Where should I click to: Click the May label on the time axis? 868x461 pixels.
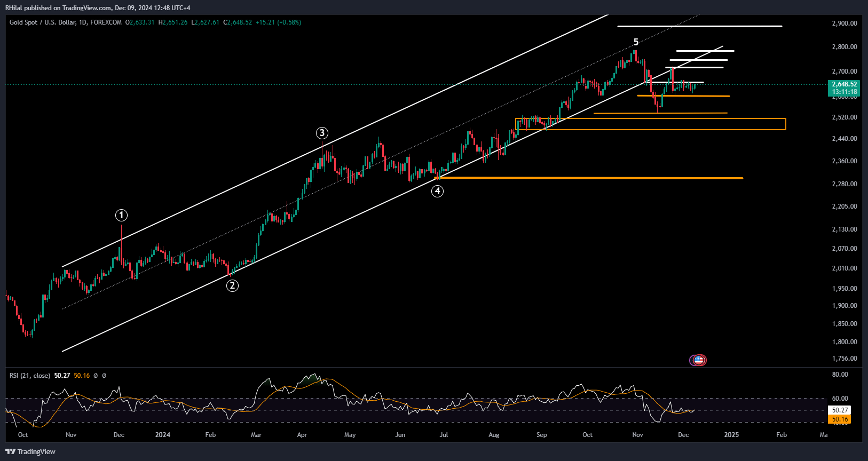350,435
